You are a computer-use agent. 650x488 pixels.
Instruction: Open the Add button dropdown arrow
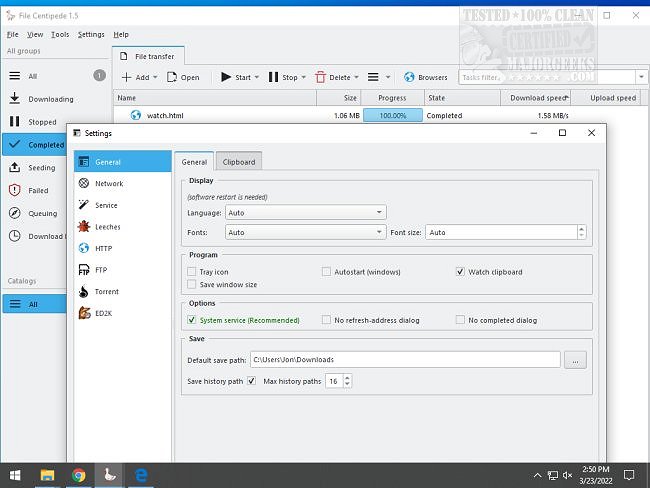(x=157, y=77)
